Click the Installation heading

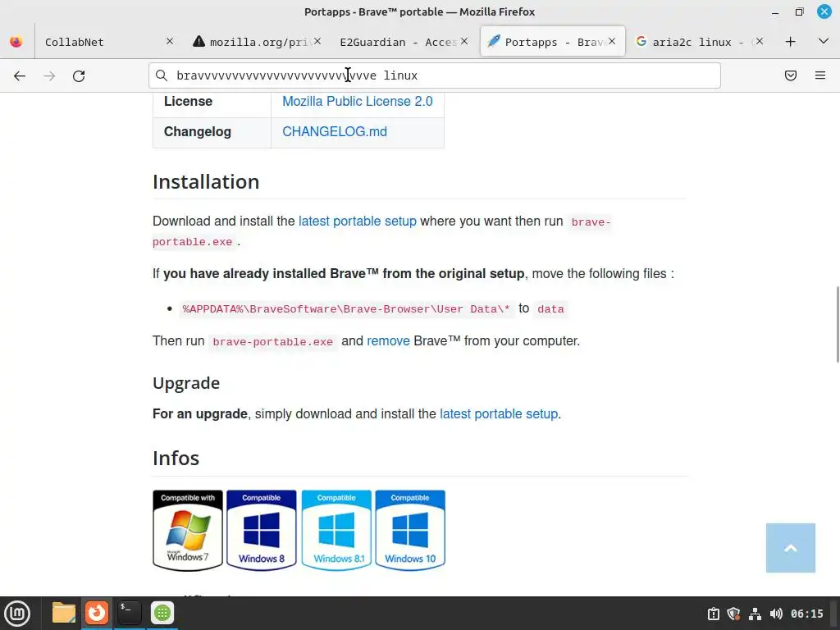206,182
